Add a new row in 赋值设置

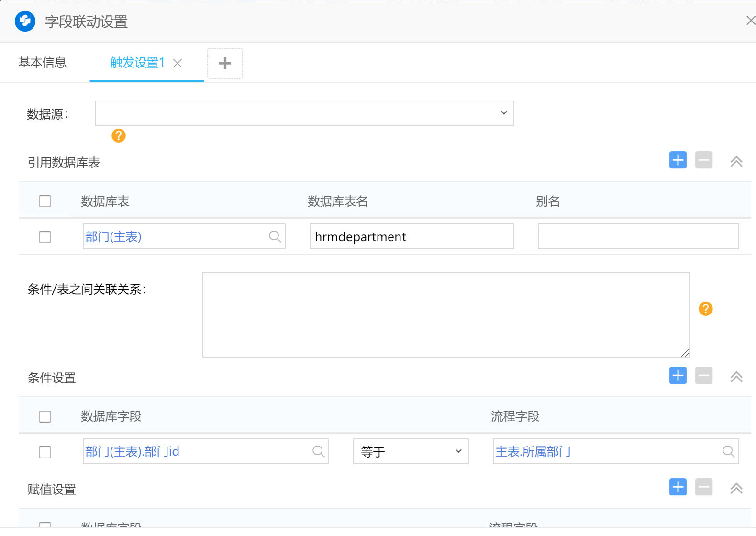pyautogui.click(x=678, y=487)
